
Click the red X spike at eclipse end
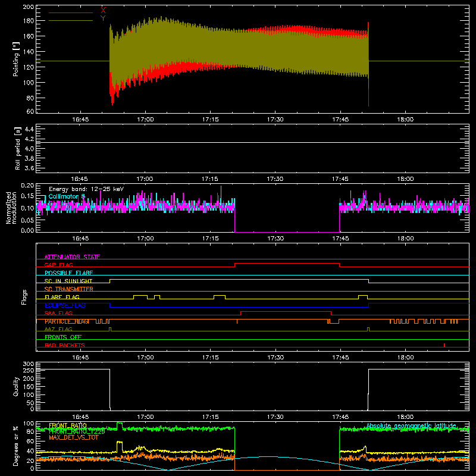(x=368, y=64)
